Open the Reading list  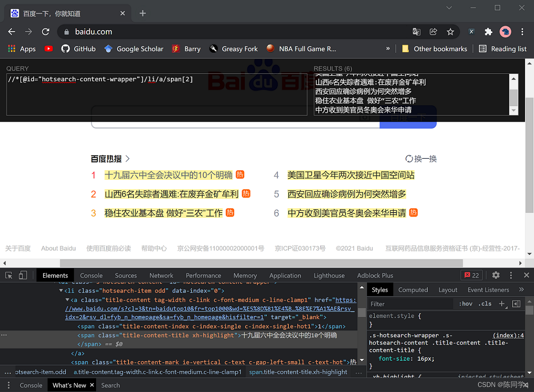tap(503, 49)
